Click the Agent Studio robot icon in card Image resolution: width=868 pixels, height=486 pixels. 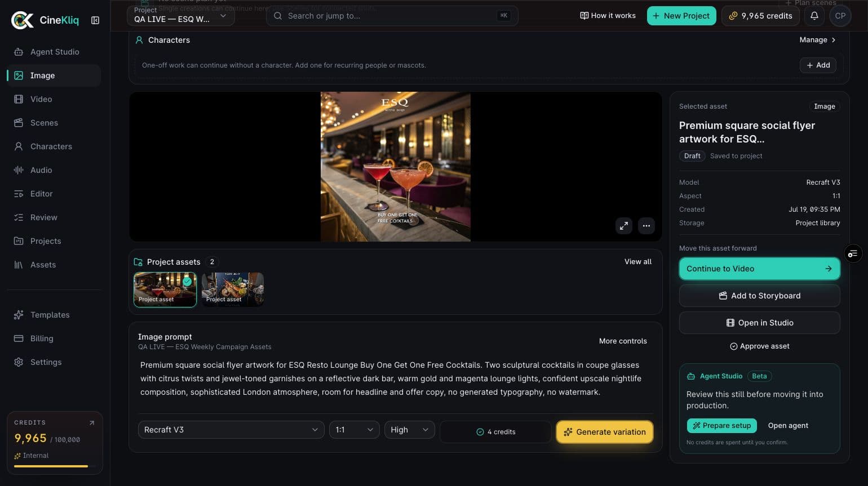click(x=691, y=376)
